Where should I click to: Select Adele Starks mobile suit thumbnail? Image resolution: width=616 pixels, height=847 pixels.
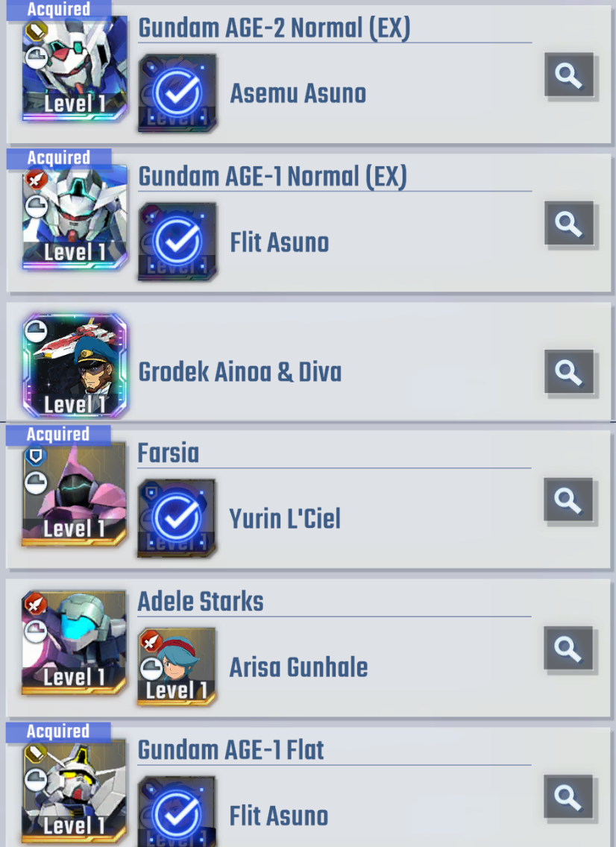[74, 642]
